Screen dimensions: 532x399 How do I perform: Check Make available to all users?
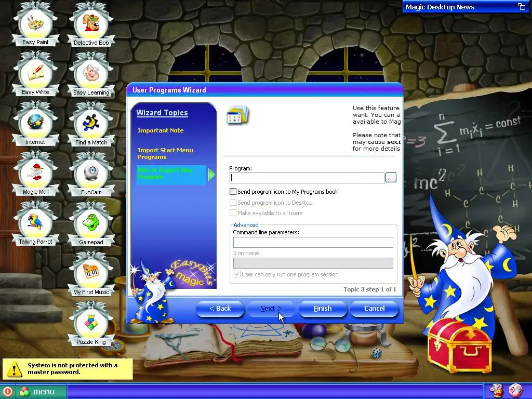tap(233, 213)
